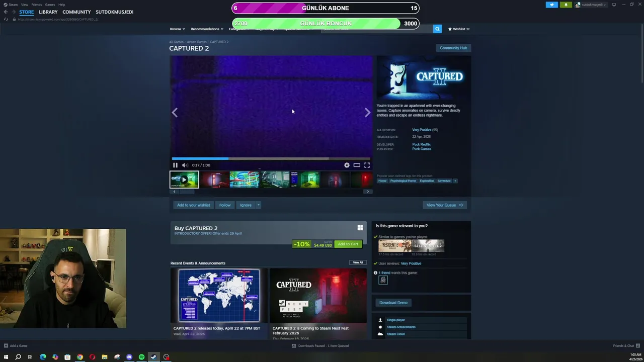Open friend avatar who wants this game
Image resolution: width=644 pixels, height=362 pixels.
coord(383,280)
